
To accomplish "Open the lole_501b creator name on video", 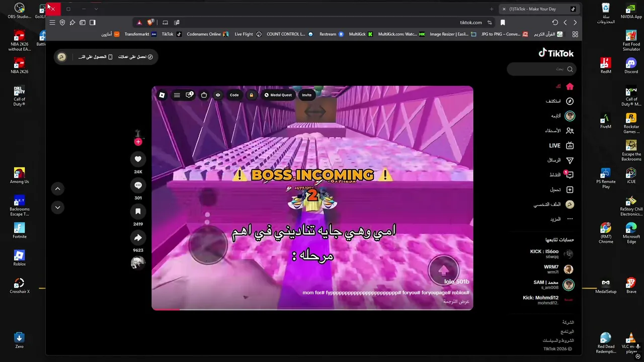I will 457,282.
